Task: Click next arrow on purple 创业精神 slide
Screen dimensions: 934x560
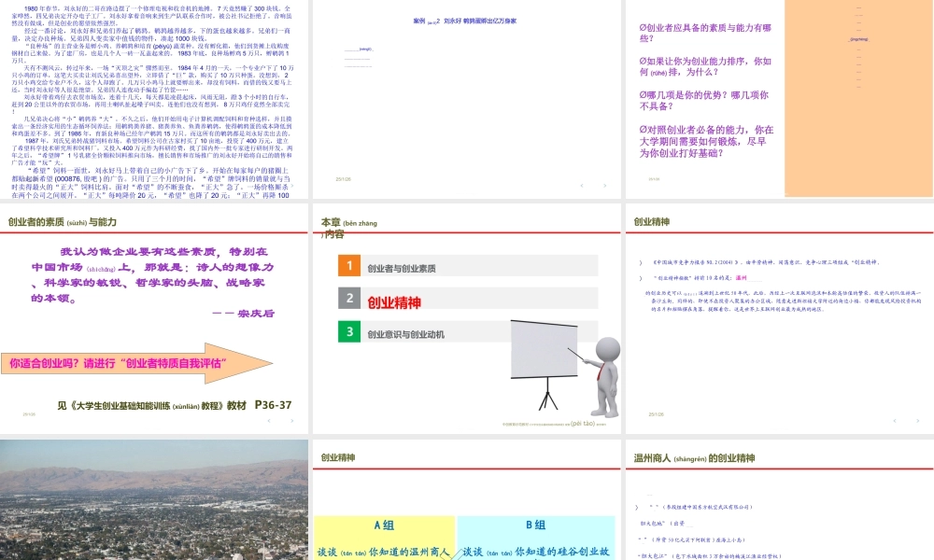Action: point(917,420)
